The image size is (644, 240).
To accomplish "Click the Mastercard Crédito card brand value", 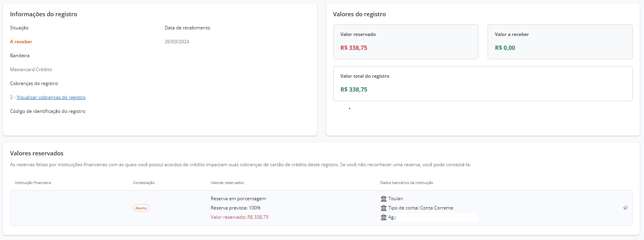I will pyautogui.click(x=31, y=70).
